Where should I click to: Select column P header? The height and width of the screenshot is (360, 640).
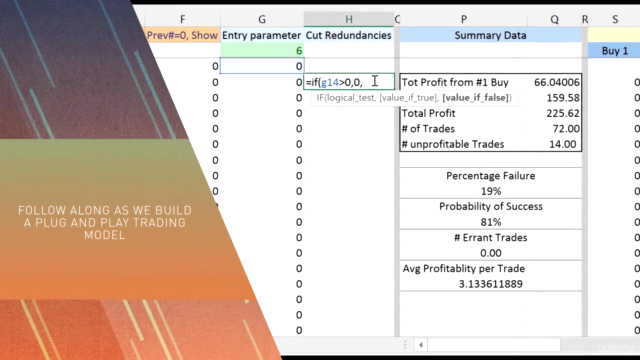click(x=464, y=19)
